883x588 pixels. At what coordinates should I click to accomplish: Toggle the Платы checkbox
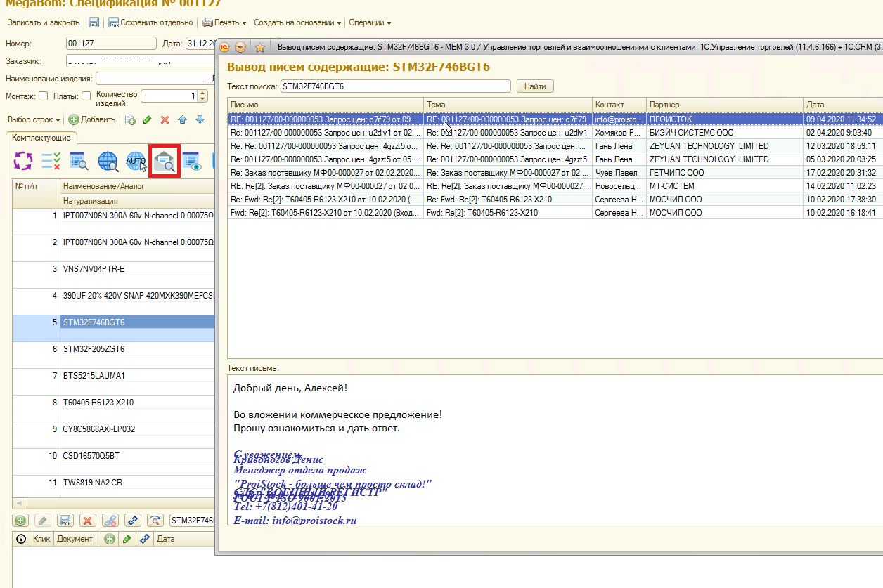[86, 96]
